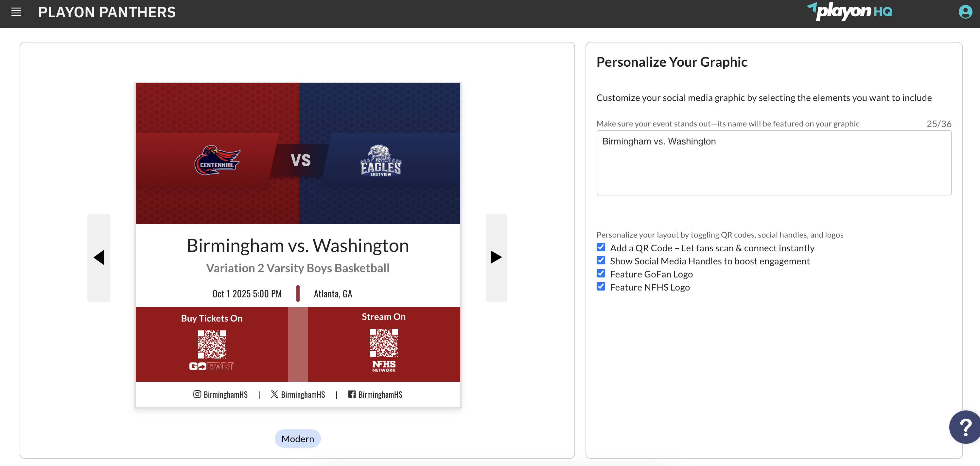Click the Facebook BirminghamHS handle icon

352,394
